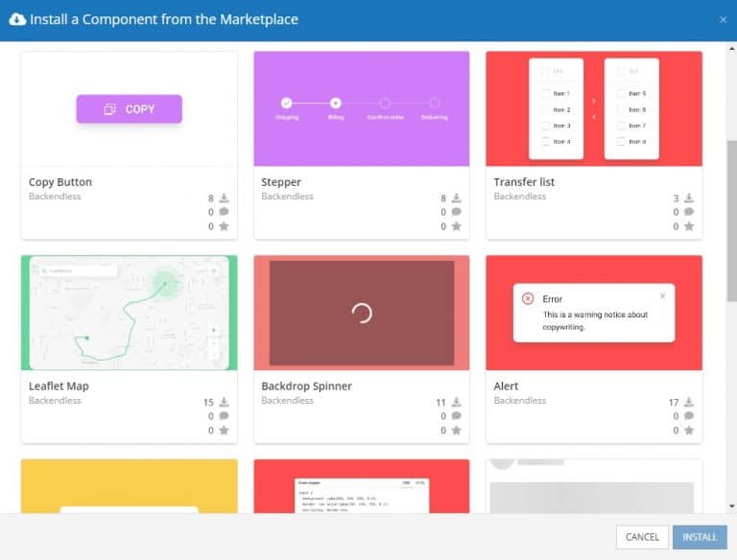
Task: Click the comment icon on Alert card
Action: point(688,416)
